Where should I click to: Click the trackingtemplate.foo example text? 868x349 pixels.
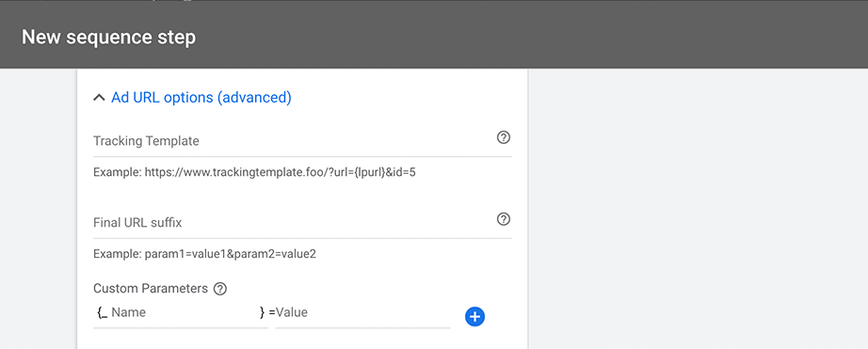tap(254, 172)
